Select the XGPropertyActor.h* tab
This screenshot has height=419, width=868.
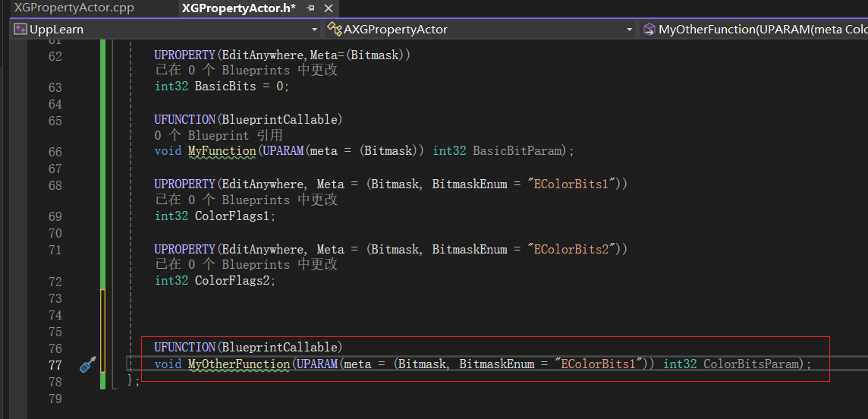pos(238,8)
